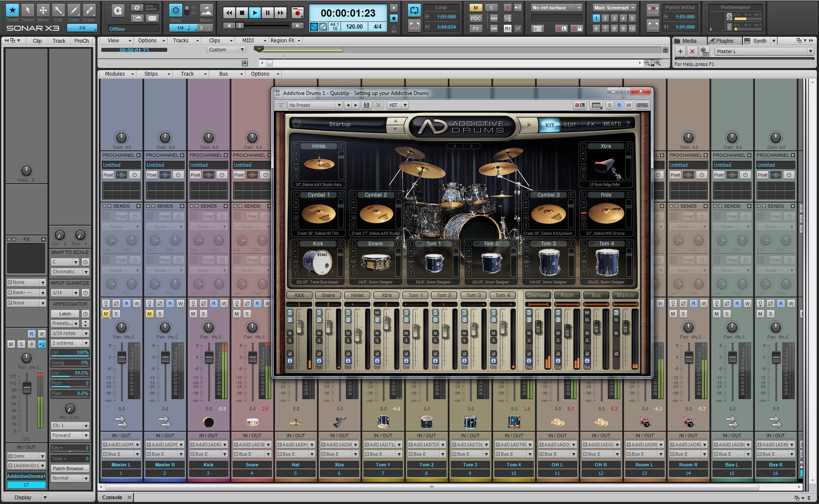Save the Addictive Drums preset

[366, 105]
